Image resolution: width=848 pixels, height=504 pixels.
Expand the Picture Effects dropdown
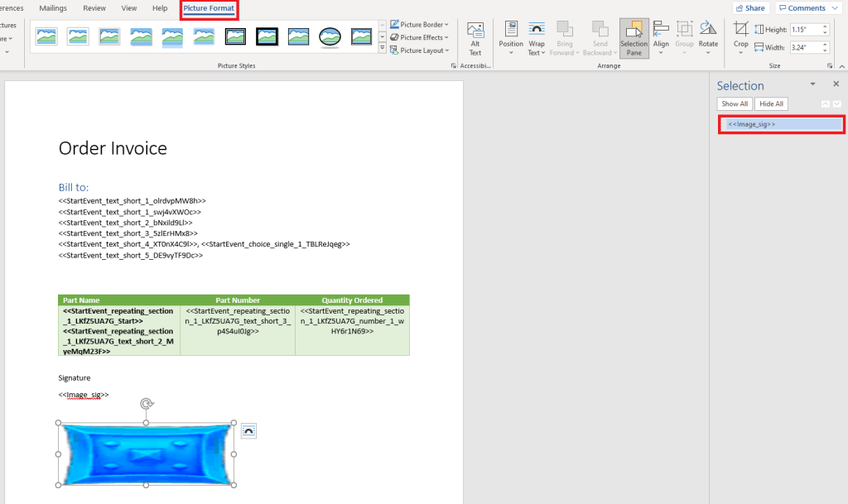420,37
